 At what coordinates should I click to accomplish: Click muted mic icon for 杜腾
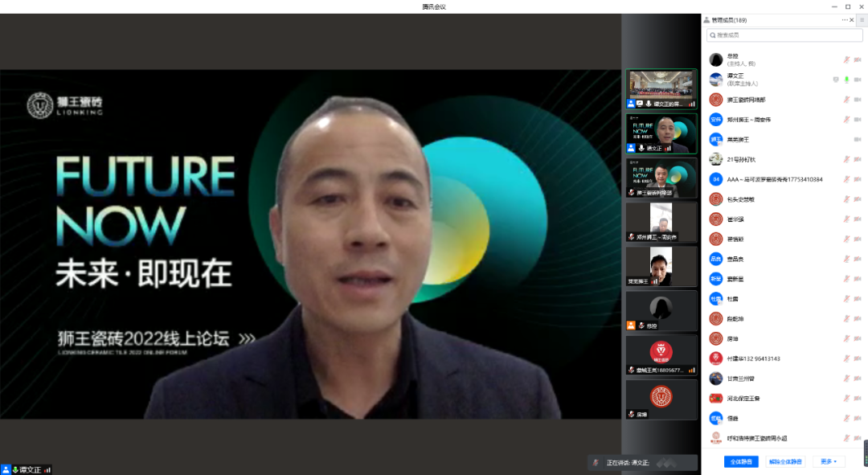pyautogui.click(x=846, y=299)
